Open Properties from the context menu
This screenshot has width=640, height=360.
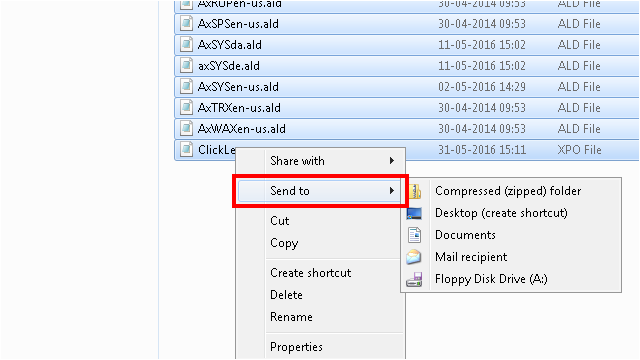click(x=320, y=347)
